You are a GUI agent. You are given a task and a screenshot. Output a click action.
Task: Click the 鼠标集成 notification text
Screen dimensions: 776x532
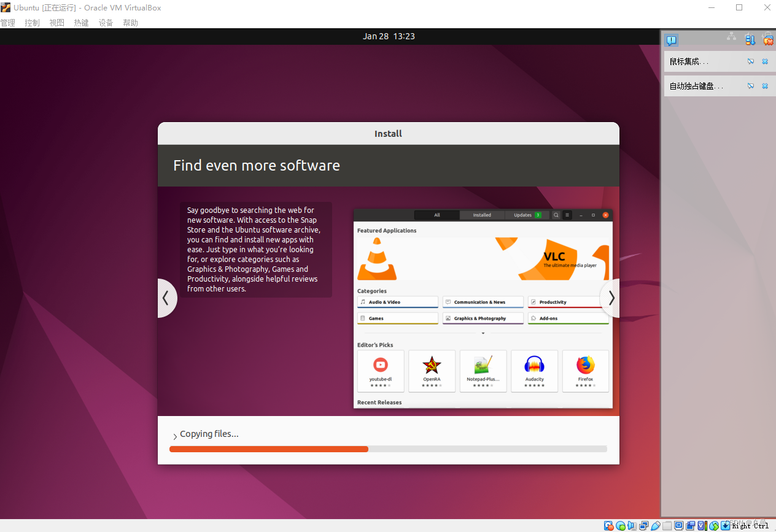(x=689, y=61)
